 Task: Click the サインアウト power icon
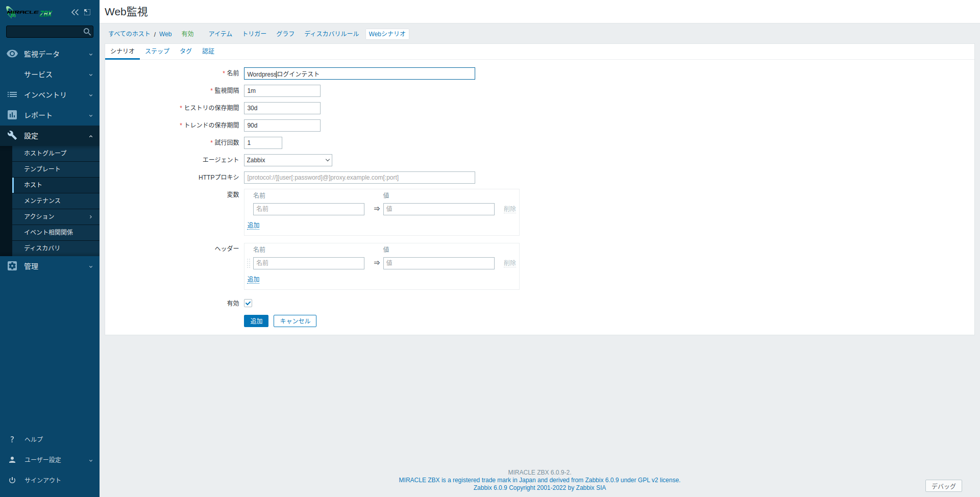[12, 480]
